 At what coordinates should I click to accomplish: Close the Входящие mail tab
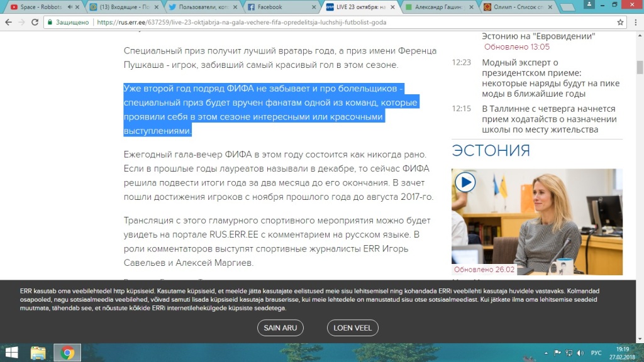tap(156, 7)
